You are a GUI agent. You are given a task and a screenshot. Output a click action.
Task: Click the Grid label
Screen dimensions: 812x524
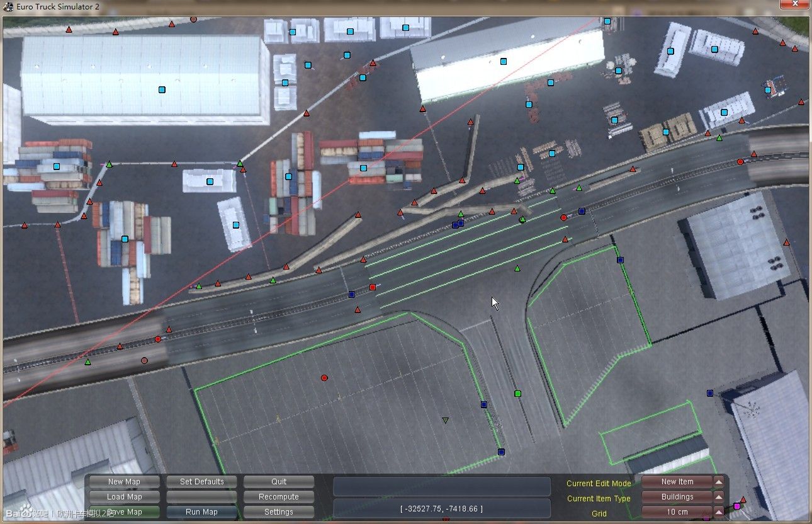(599, 514)
